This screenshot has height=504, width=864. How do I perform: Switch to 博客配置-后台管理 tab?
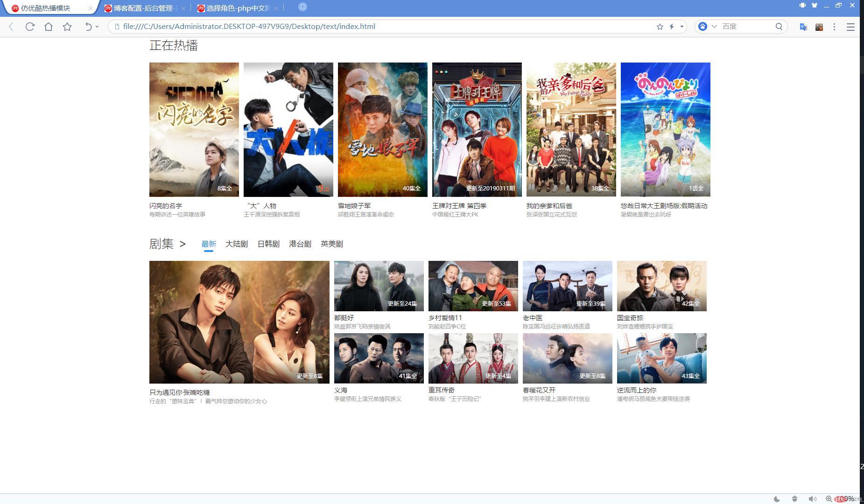pyautogui.click(x=145, y=8)
